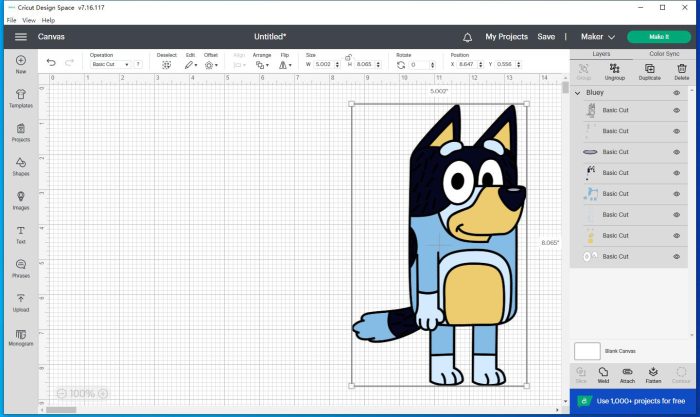Toggle visibility of fourth Basic Cut layer
This screenshot has width=700, height=417.
677,173
